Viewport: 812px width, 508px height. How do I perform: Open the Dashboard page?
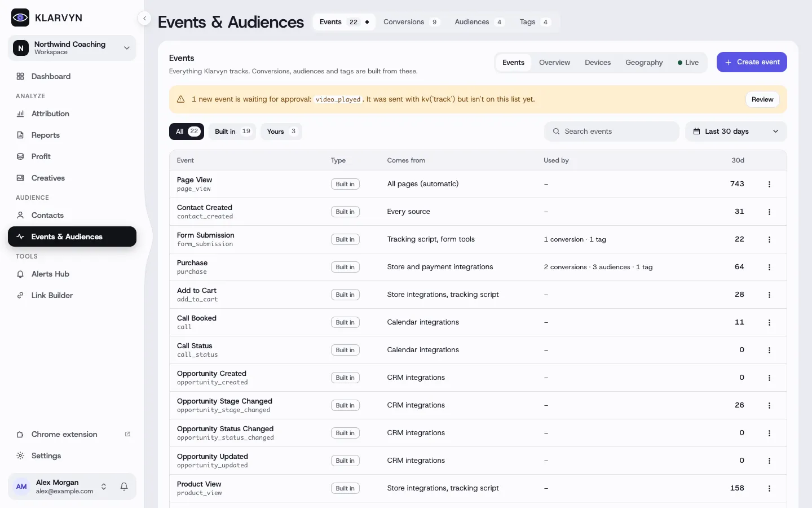[x=72, y=76]
